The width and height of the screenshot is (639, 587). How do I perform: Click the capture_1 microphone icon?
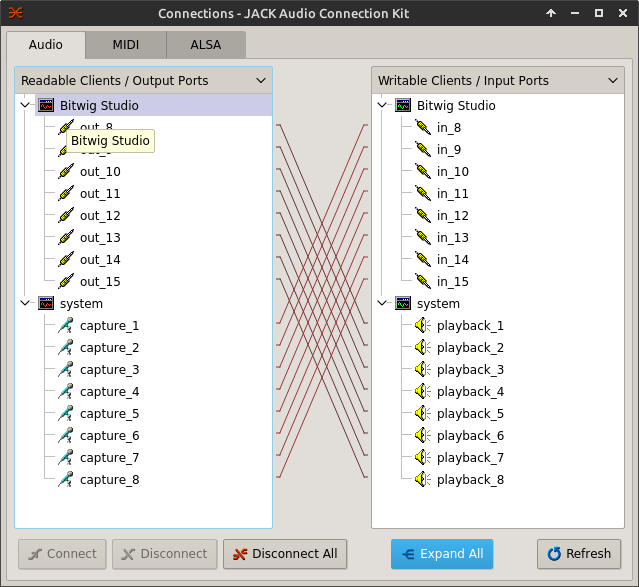tap(66, 326)
